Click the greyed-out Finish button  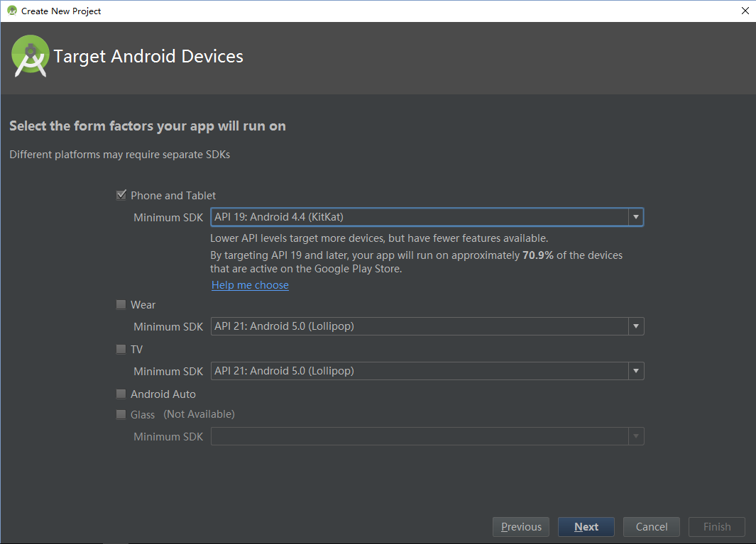click(716, 527)
